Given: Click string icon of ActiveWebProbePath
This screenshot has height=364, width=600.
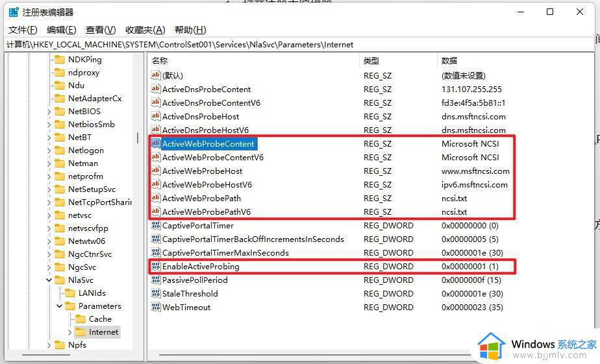Looking at the screenshot, I should pos(155,198).
